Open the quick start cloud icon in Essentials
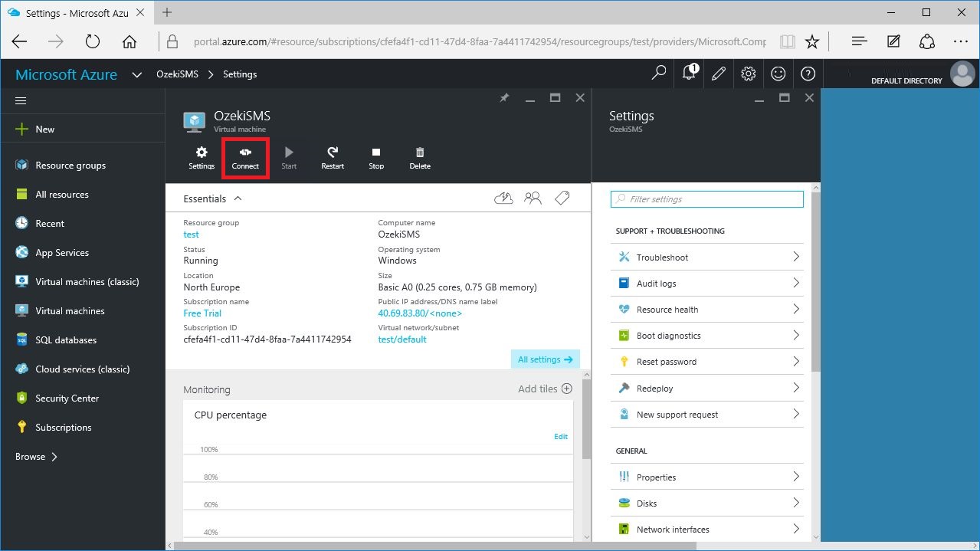The height and width of the screenshot is (551, 980). click(x=503, y=198)
